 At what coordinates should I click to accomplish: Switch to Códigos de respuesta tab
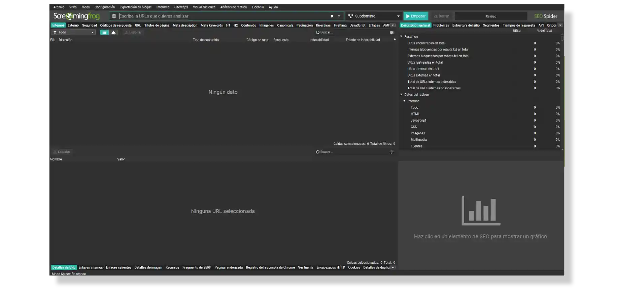pos(115,25)
